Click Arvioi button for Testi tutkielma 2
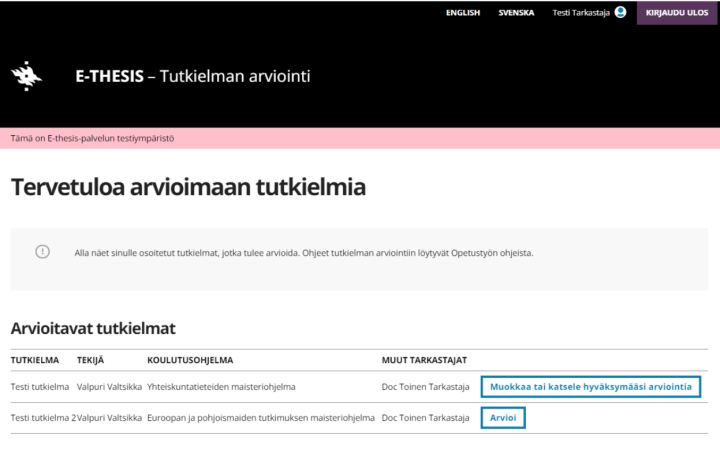This screenshot has width=720, height=453. (503, 418)
